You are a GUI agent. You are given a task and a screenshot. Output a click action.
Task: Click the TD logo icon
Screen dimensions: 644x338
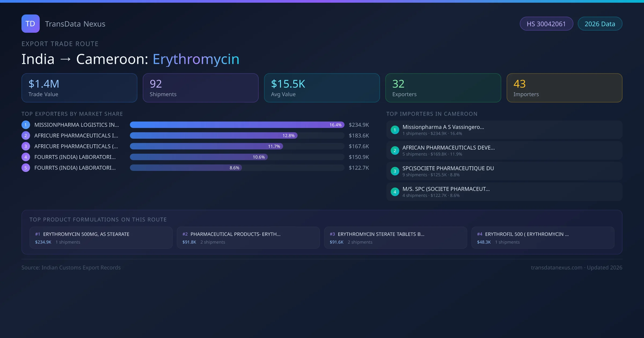tap(30, 24)
